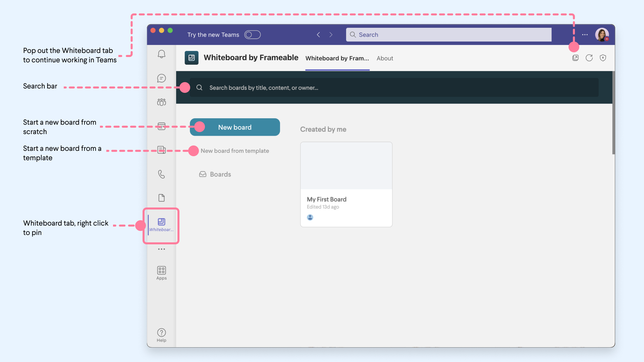Open the Chat icon in sidebar
644x362 pixels.
pos(161,78)
